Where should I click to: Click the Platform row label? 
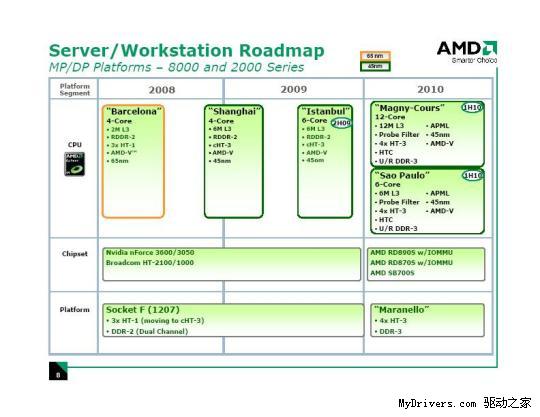[74, 310]
